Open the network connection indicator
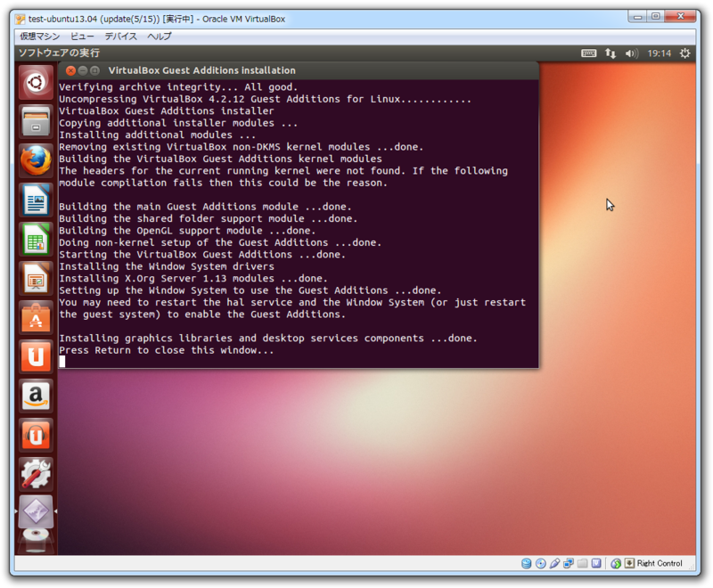Image resolution: width=713 pixels, height=588 pixels. point(611,53)
